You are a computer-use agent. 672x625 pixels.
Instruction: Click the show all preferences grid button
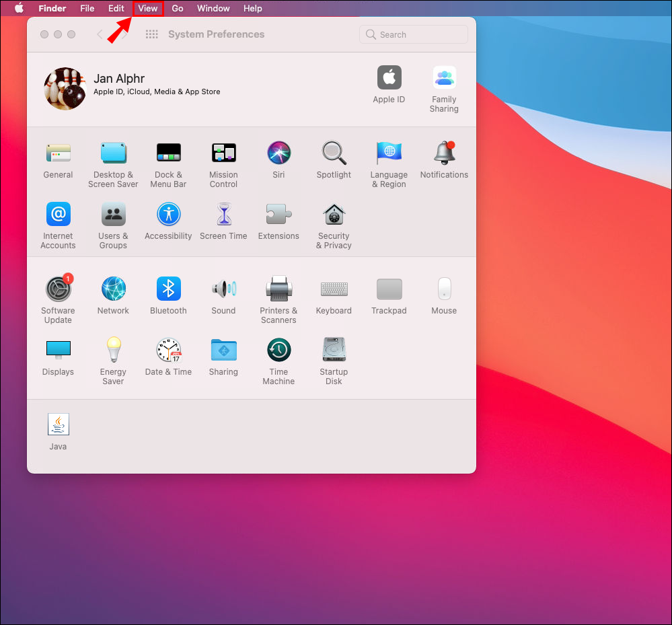[x=151, y=34]
